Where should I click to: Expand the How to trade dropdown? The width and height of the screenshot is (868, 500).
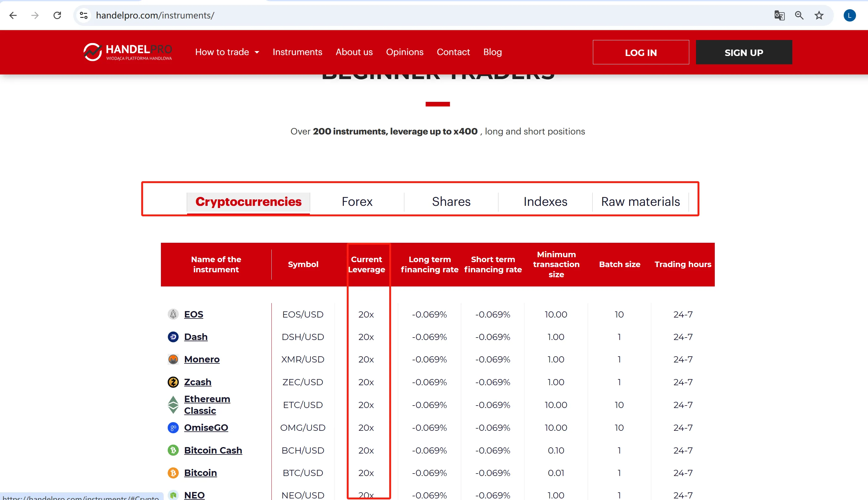click(x=227, y=52)
